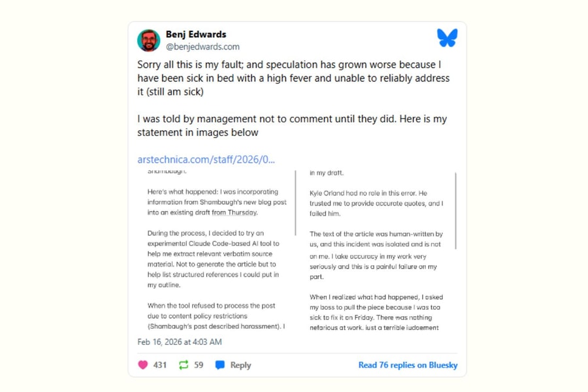
Task: Click the blue reply speech bubble icon
Action: click(x=220, y=365)
